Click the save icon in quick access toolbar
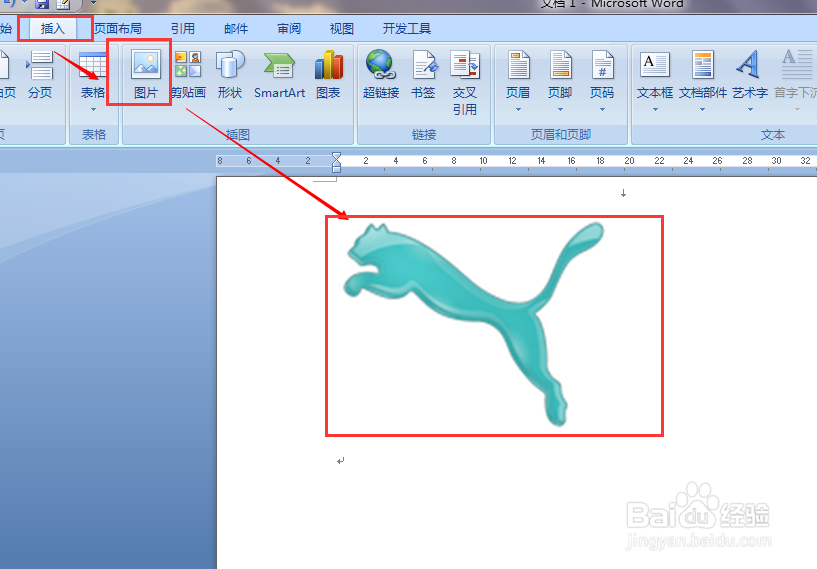Image resolution: width=817 pixels, height=569 pixels. coord(42,4)
